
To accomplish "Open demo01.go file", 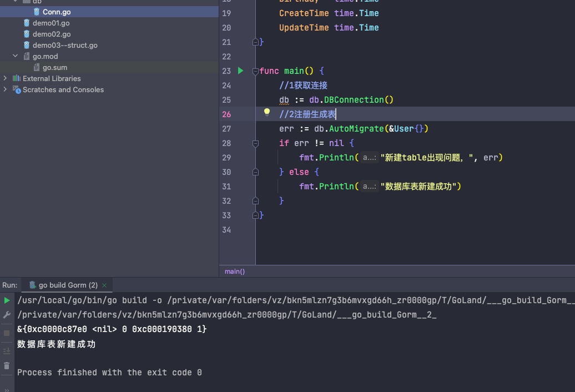I will tap(51, 23).
